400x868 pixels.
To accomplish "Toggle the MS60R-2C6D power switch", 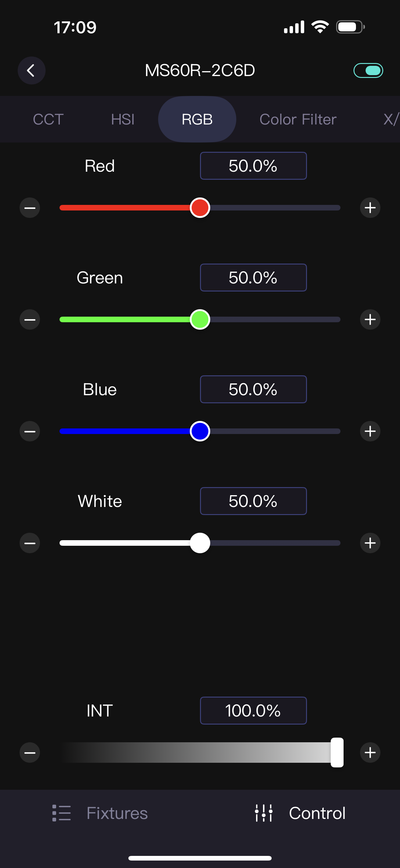I will coord(368,70).
